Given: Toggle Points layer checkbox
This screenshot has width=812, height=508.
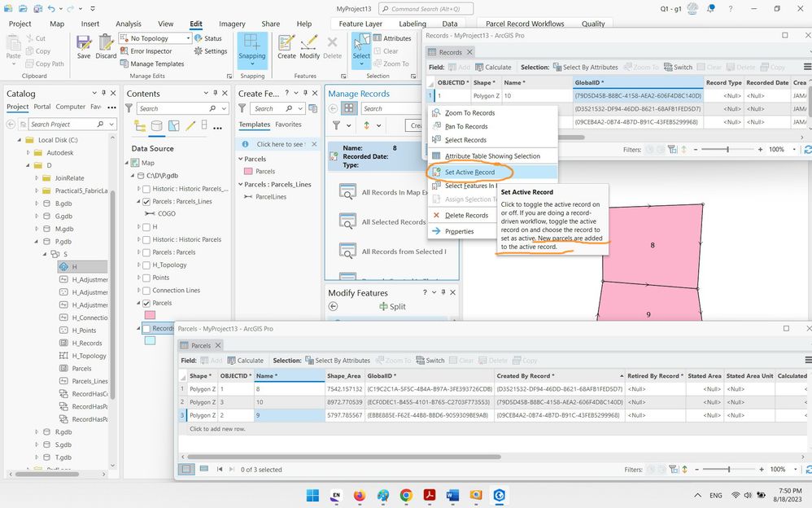Looking at the screenshot, I should (146, 278).
